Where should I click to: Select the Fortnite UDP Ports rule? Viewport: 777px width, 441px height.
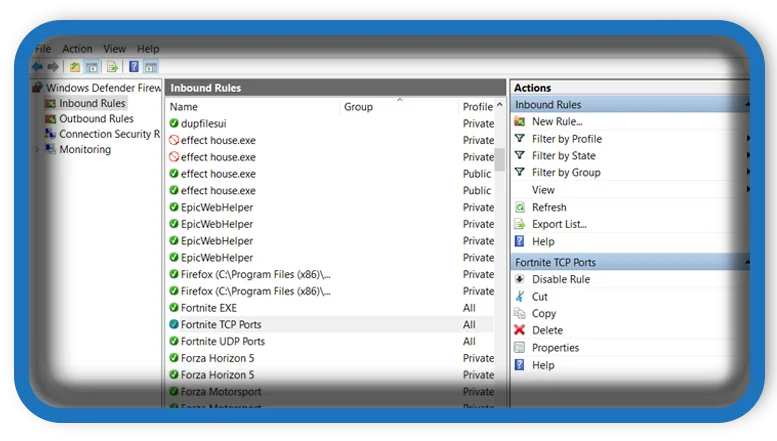coord(222,341)
